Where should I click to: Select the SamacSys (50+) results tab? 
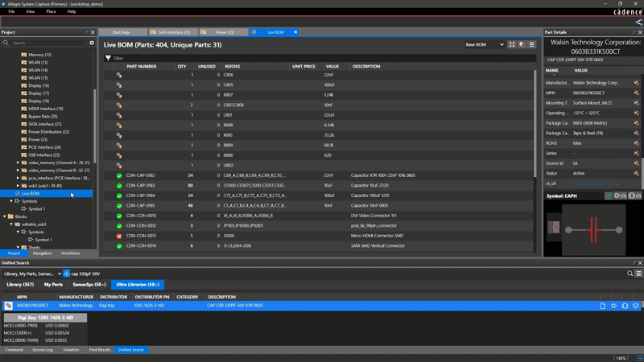point(89,285)
